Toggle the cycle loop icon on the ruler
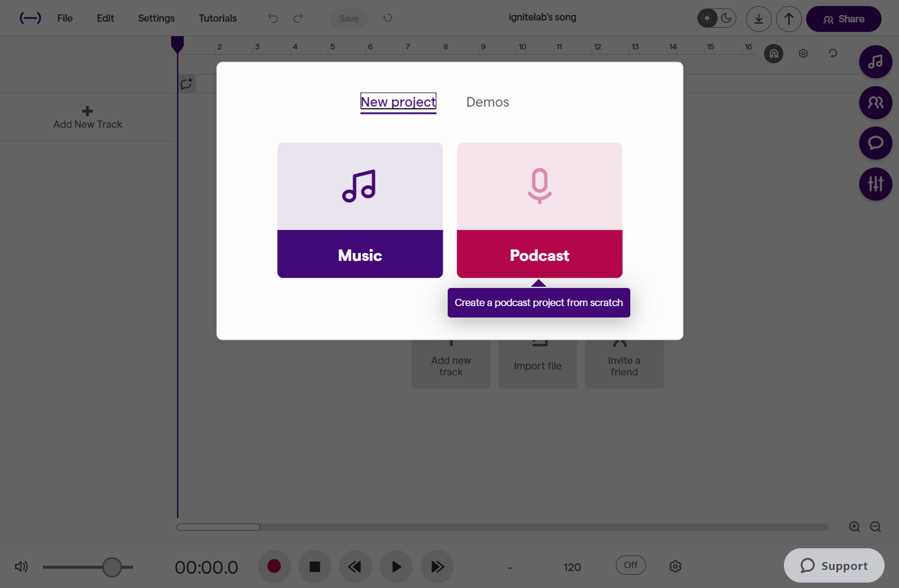This screenshot has width=899, height=588. 833,53
